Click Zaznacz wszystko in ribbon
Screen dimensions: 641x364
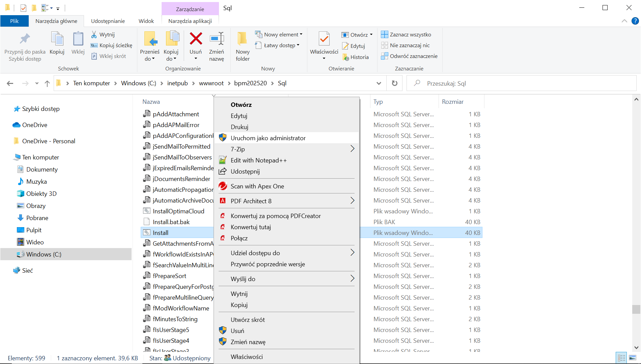coord(406,34)
